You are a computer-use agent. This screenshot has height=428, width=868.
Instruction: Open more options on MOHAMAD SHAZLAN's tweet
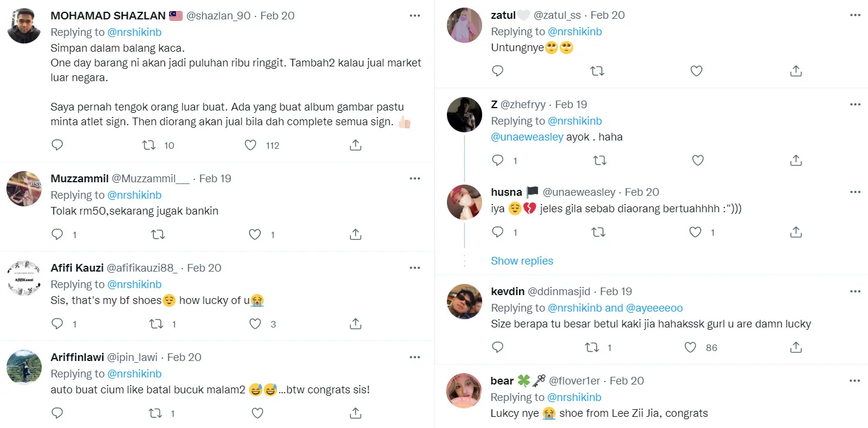pyautogui.click(x=415, y=16)
